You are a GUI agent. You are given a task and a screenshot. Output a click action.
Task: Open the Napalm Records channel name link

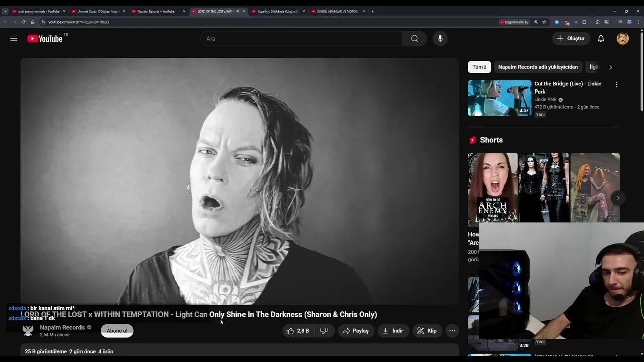point(62,327)
